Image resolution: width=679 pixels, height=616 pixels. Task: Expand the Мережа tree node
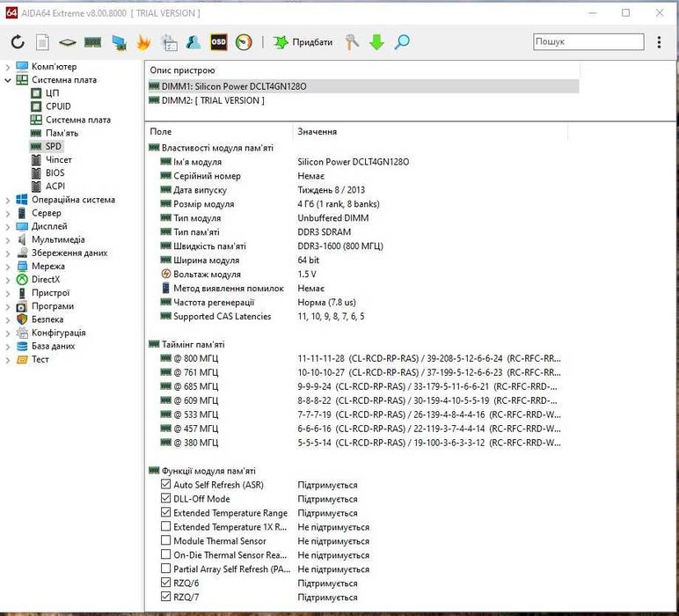click(x=7, y=267)
